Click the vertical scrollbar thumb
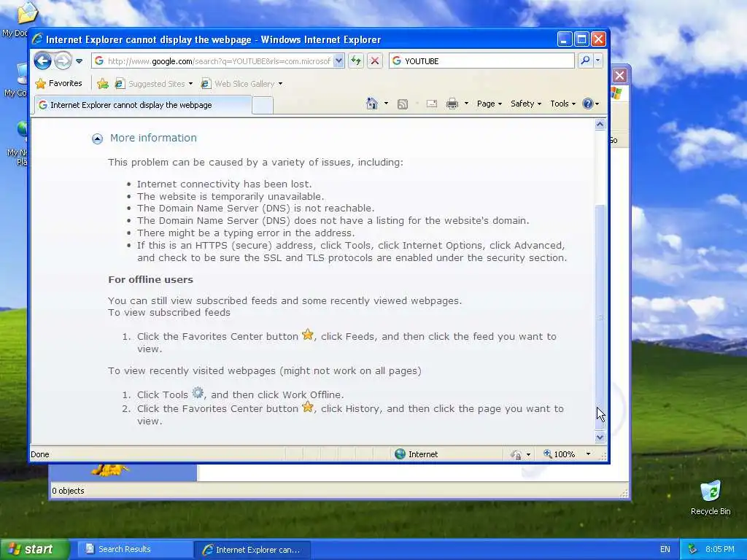 (600, 317)
